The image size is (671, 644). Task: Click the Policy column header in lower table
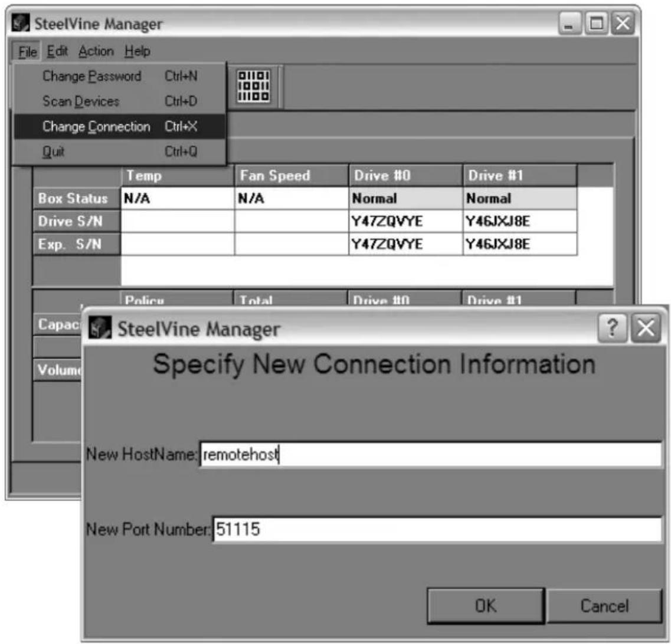pyautogui.click(x=176, y=299)
